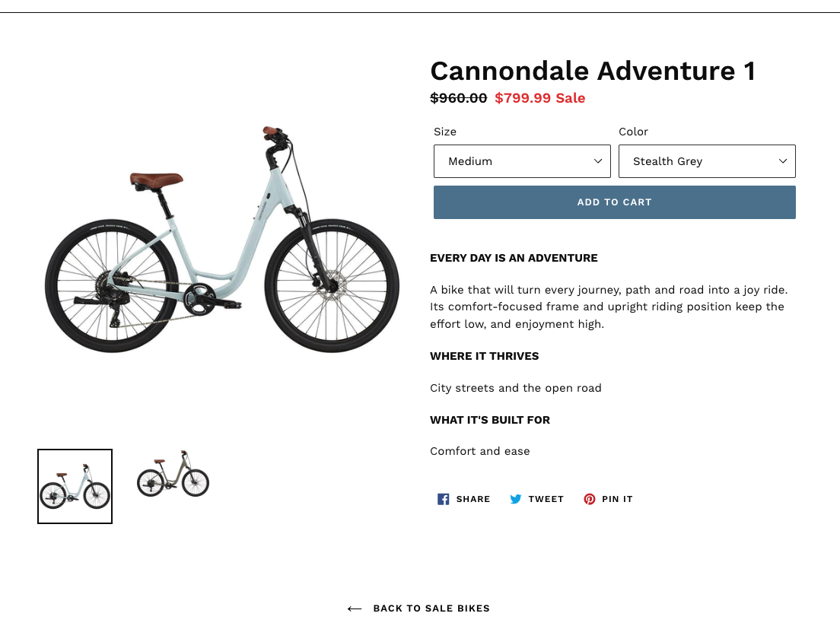The width and height of the screenshot is (840, 626).
Task: Open the Size dropdown showing Medium
Action: (x=522, y=161)
